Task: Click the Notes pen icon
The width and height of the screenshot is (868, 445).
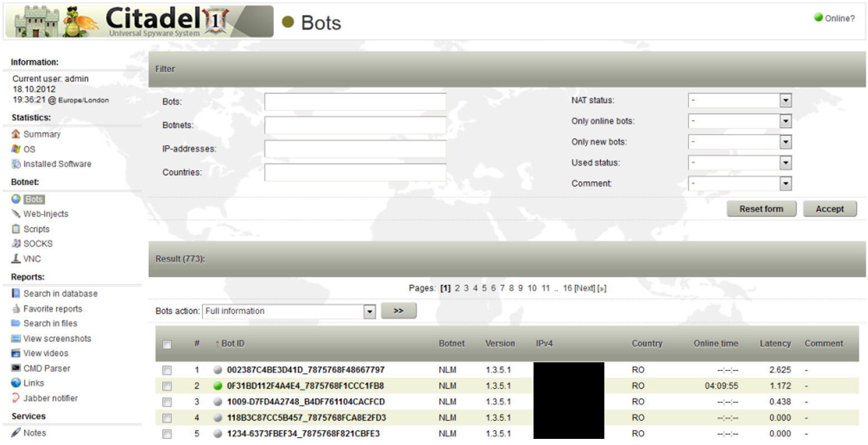Action: pos(16,433)
